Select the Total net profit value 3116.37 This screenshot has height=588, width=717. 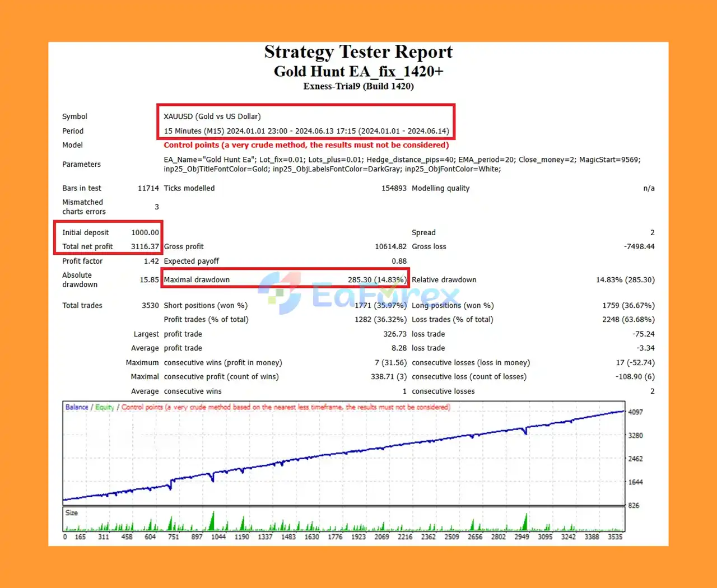145,246
